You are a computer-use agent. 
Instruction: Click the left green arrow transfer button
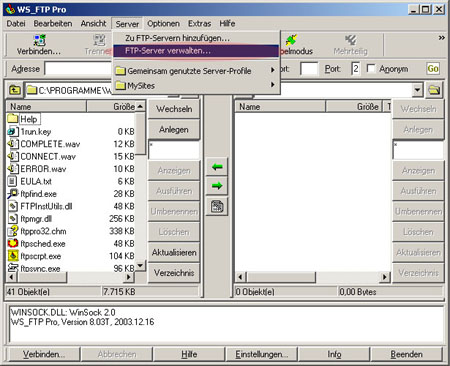pos(217,167)
